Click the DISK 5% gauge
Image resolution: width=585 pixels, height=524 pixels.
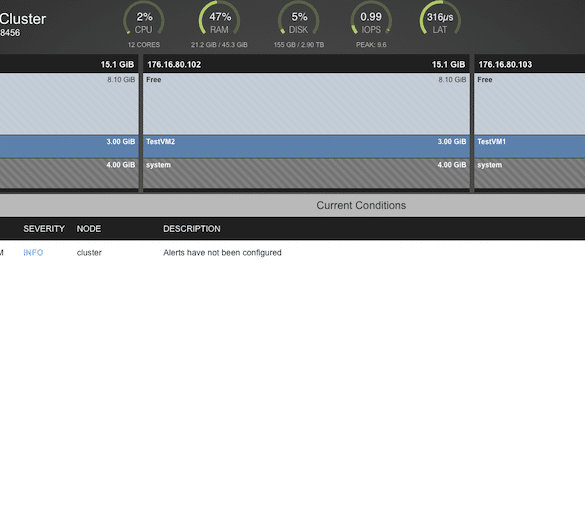[x=298, y=19]
